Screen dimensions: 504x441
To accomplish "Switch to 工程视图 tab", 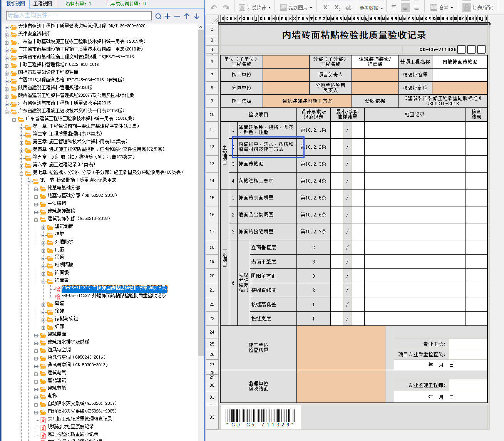I will [x=42, y=4].
